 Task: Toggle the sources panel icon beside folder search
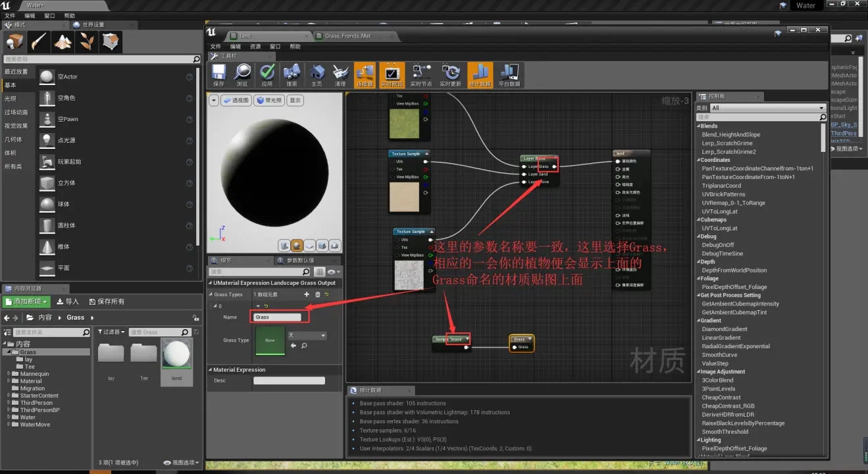pos(7,332)
